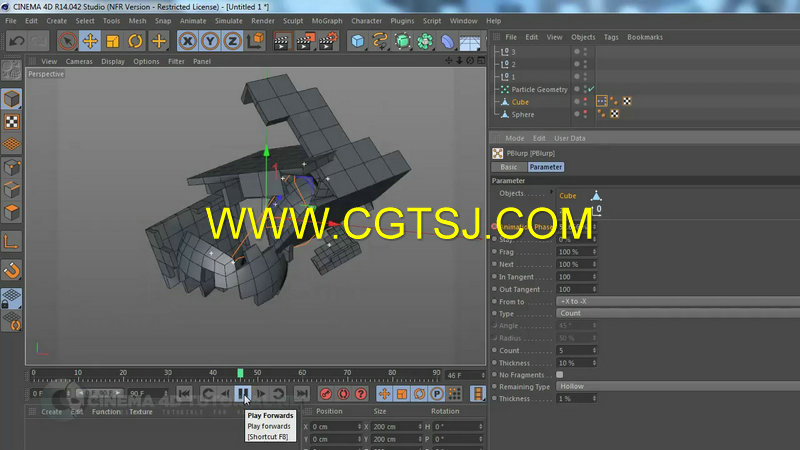Switch to the Parameter tab

pyautogui.click(x=545, y=167)
